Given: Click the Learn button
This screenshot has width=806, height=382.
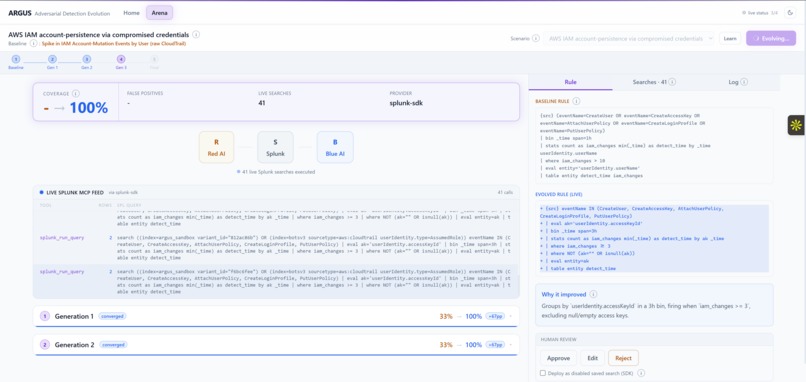Looking at the screenshot, I should point(730,39).
